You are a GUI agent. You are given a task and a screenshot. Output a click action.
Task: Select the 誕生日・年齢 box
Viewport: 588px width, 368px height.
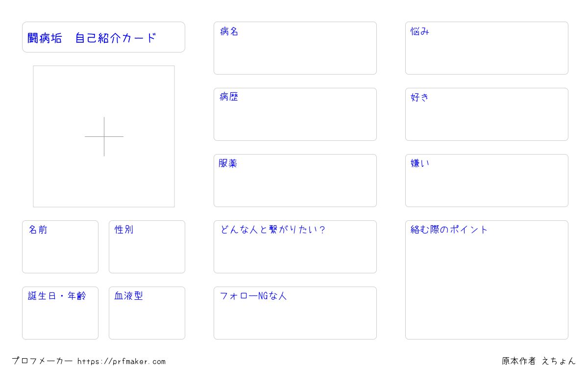60,313
